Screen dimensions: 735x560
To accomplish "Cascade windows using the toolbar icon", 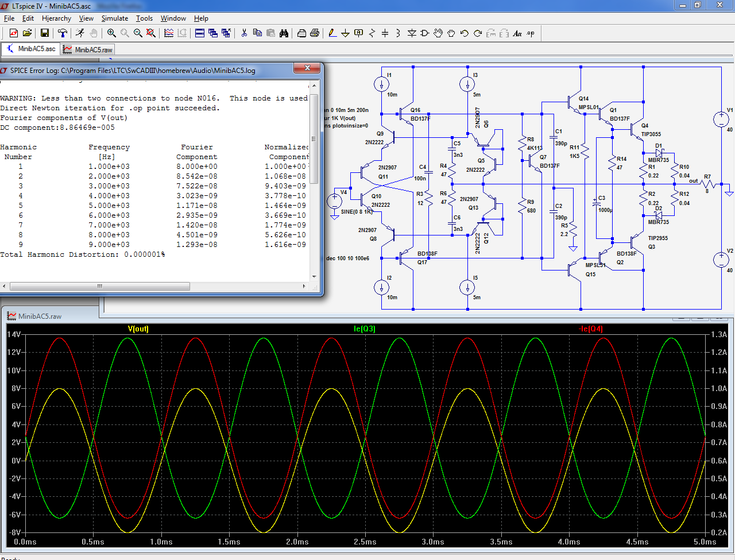I will click(x=213, y=33).
